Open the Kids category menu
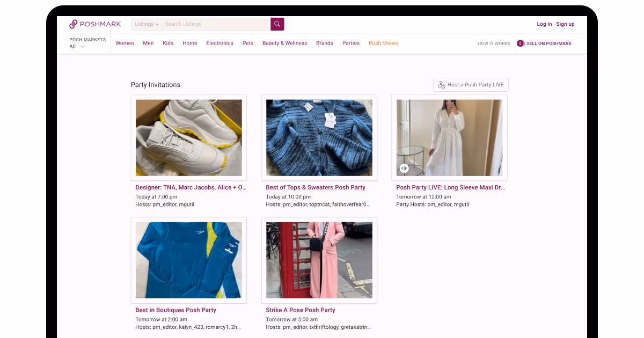This screenshot has height=338, width=644. [168, 43]
